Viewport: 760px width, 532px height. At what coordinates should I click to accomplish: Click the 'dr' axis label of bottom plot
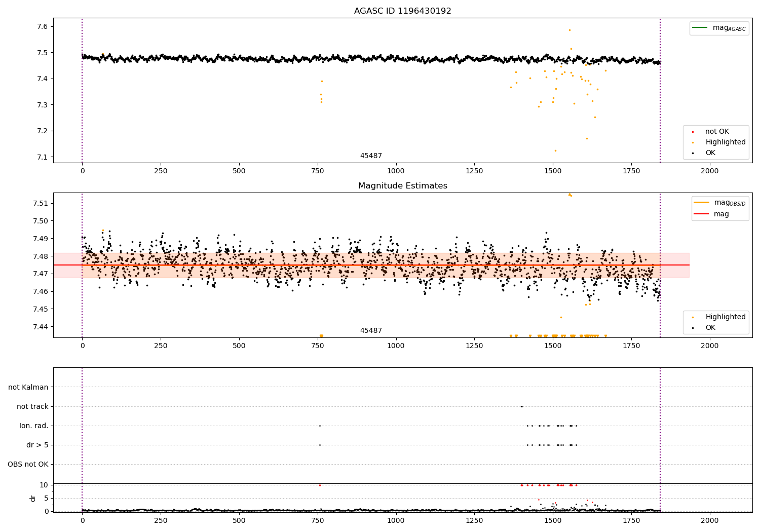pos(33,498)
